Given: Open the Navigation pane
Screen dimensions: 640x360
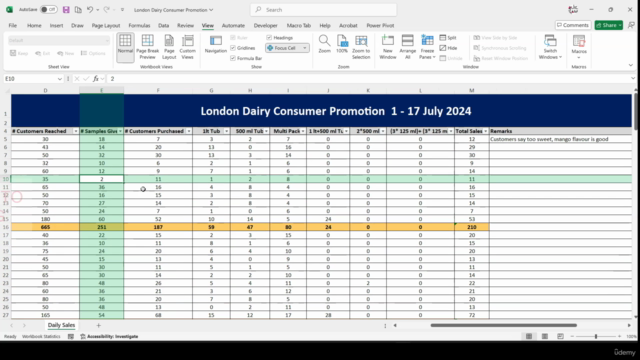Looking at the screenshot, I should pyautogui.click(x=216, y=44).
